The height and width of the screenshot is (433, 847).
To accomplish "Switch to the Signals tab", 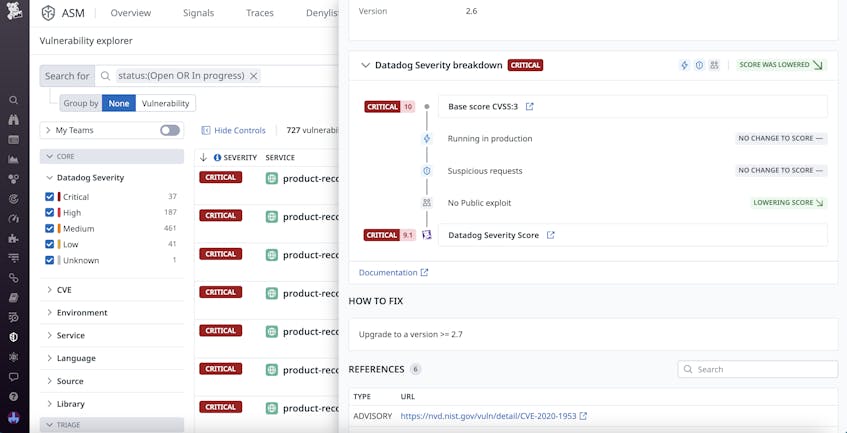I will [x=198, y=13].
